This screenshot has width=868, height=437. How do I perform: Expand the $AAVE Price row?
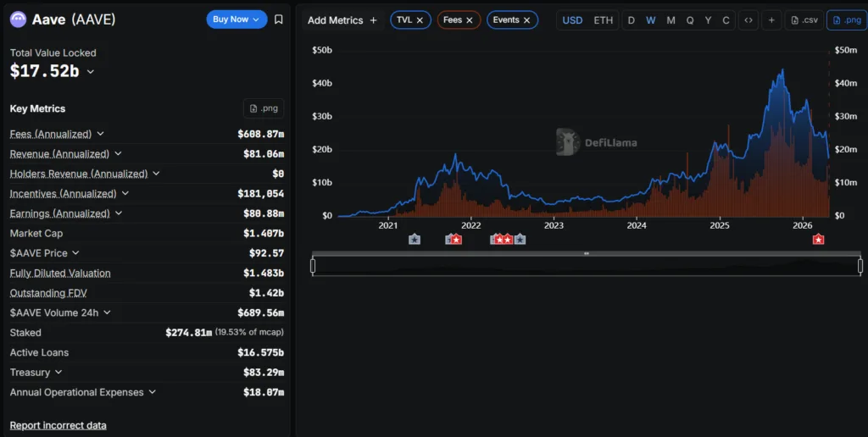click(75, 252)
